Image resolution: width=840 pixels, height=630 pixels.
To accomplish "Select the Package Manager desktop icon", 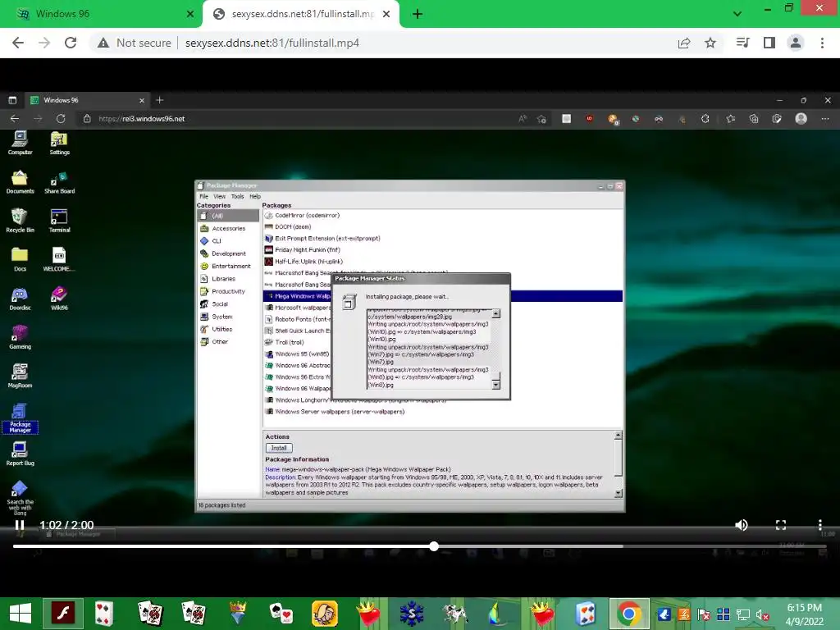I will [x=20, y=418].
